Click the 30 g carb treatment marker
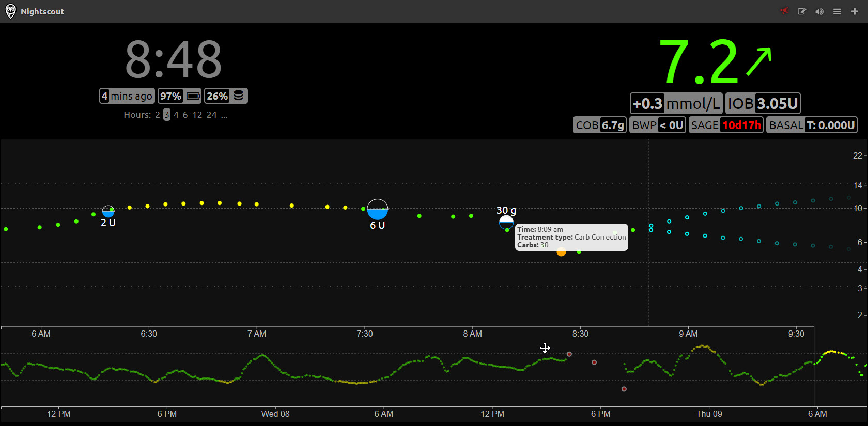Image resolution: width=868 pixels, height=426 pixels. coord(506,222)
